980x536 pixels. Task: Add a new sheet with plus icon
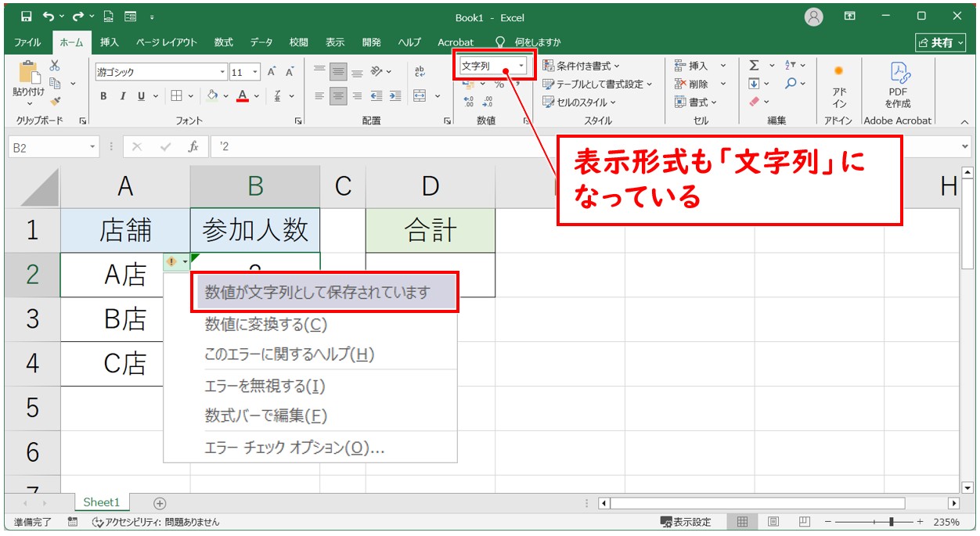click(160, 503)
